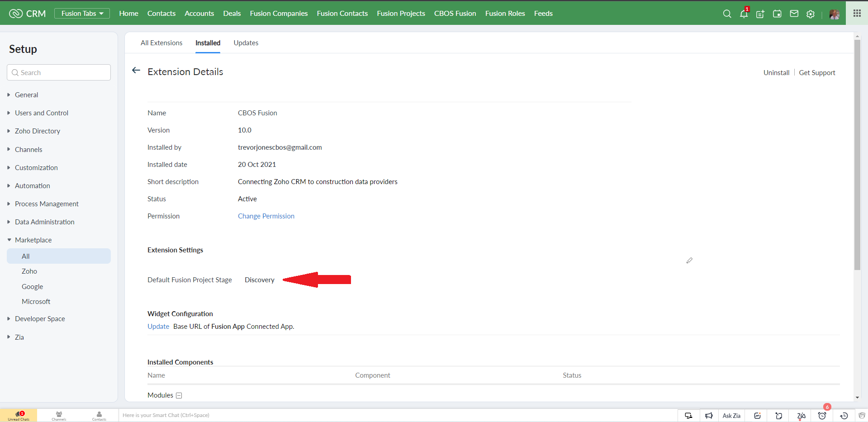This screenshot has height=422, width=868.
Task: Click the rightmost bottom bar icon
Action: tap(862, 416)
